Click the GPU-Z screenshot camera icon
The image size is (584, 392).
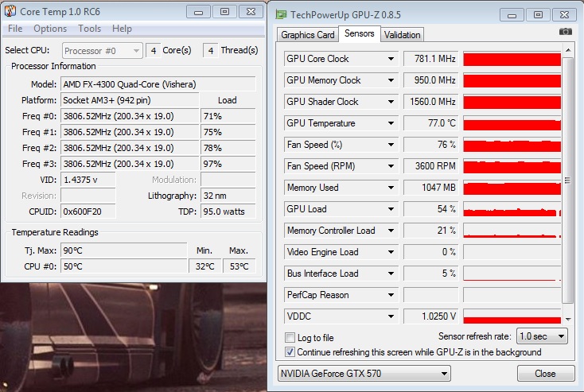566,32
